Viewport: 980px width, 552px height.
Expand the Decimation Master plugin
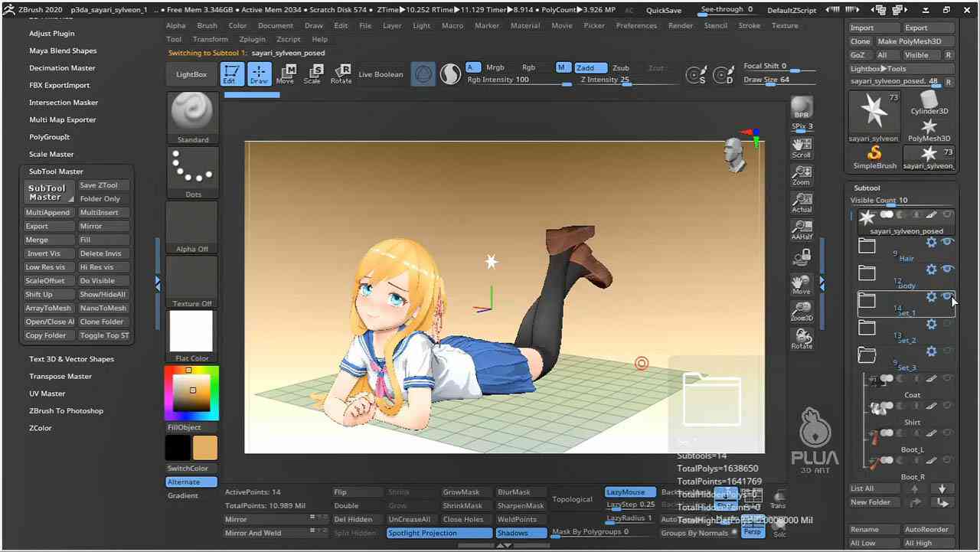coord(62,68)
